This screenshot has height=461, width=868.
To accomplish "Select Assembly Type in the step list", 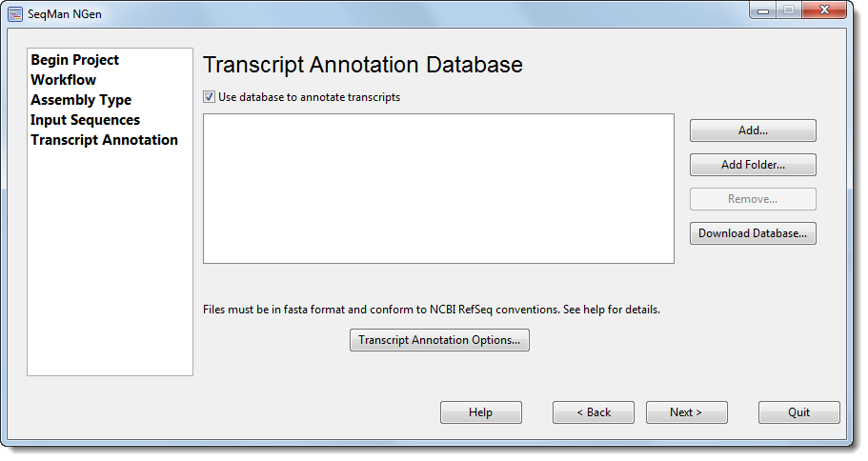I will point(81,100).
